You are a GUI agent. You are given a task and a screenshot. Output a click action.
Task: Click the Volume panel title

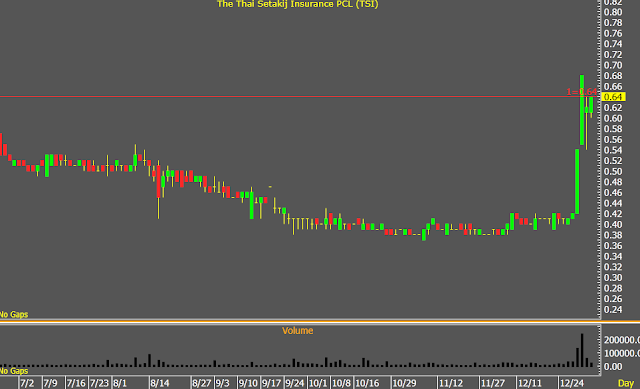(x=297, y=331)
